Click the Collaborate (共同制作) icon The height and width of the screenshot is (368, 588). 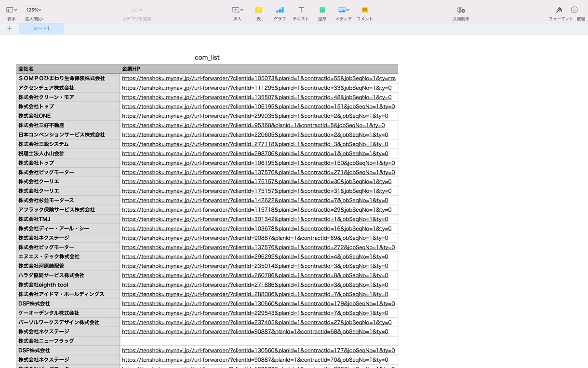coord(461,10)
